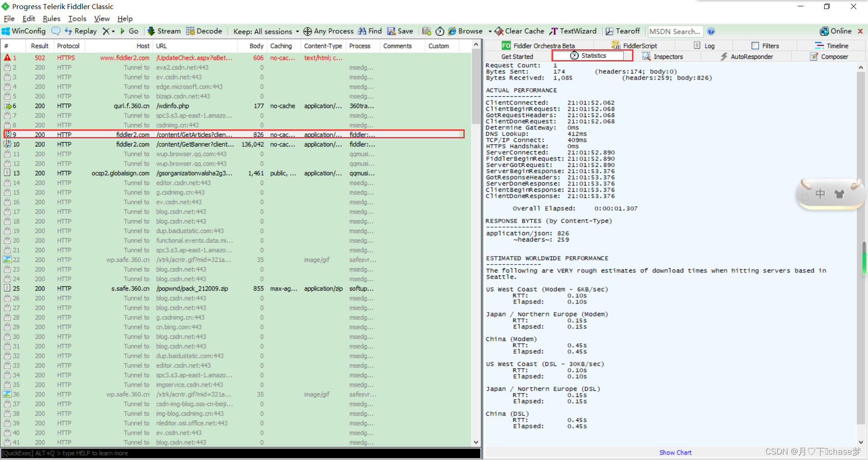Open the Edit menu
Screen dimensions: 868x460
pos(28,19)
